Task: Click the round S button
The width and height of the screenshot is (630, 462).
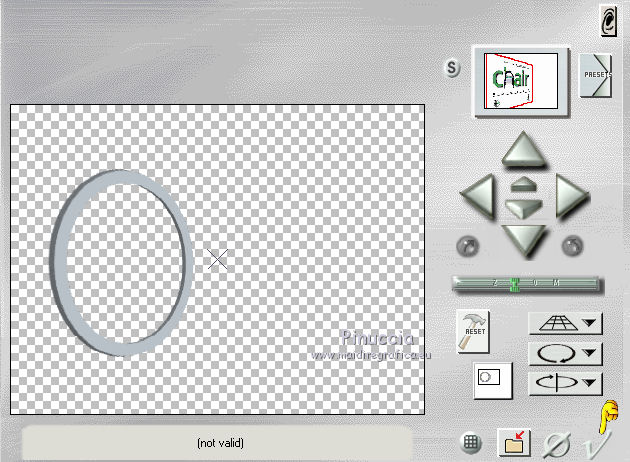Action: tap(452, 67)
